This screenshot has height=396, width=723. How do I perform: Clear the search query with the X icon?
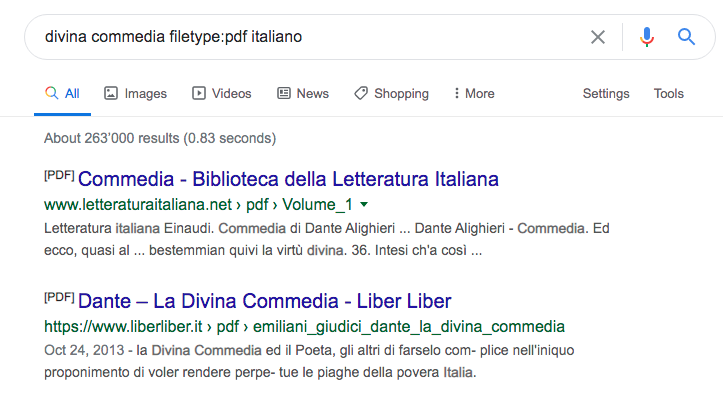coord(598,37)
